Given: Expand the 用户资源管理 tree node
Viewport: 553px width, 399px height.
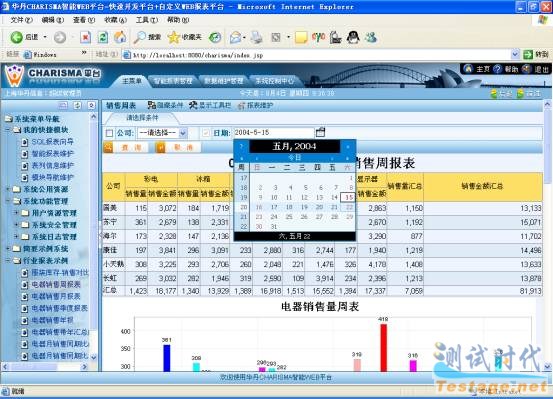Looking at the screenshot, I should pos(16,213).
